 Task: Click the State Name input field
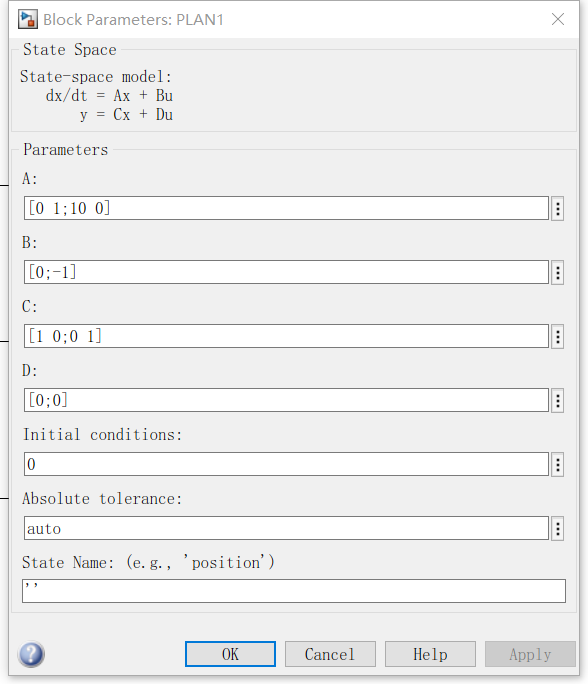click(x=294, y=591)
